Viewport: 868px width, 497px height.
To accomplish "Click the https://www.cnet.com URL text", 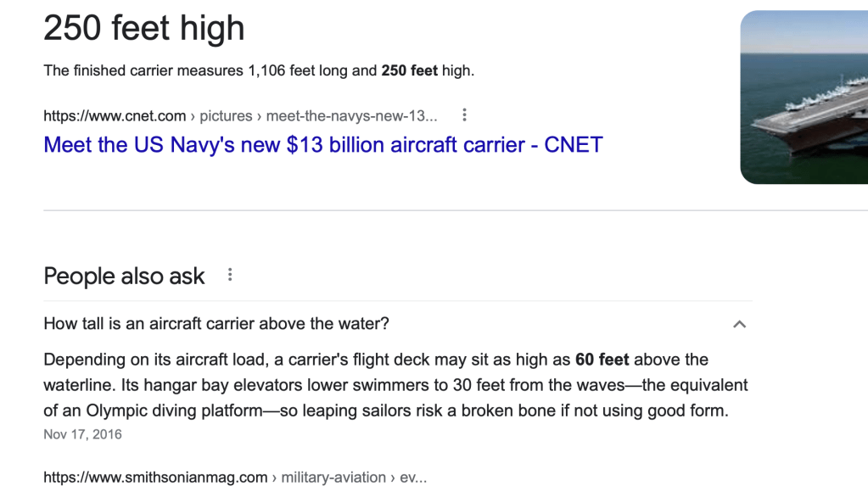I will tap(115, 116).
